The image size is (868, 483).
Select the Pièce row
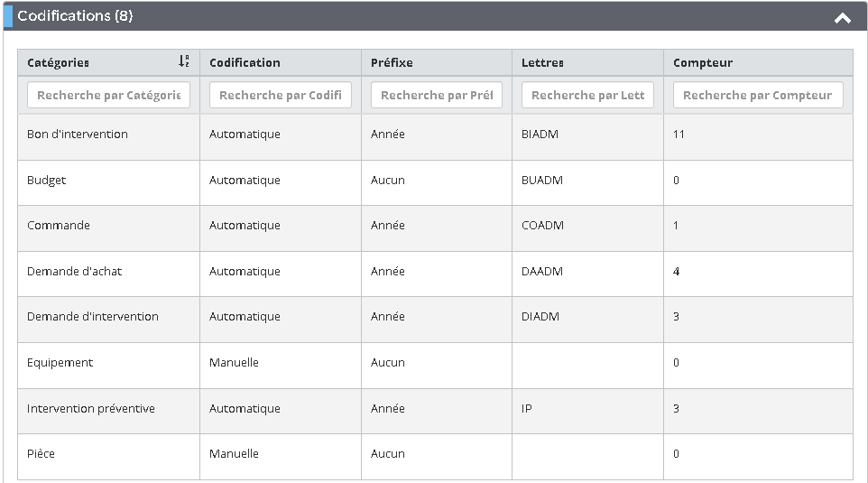42,454
